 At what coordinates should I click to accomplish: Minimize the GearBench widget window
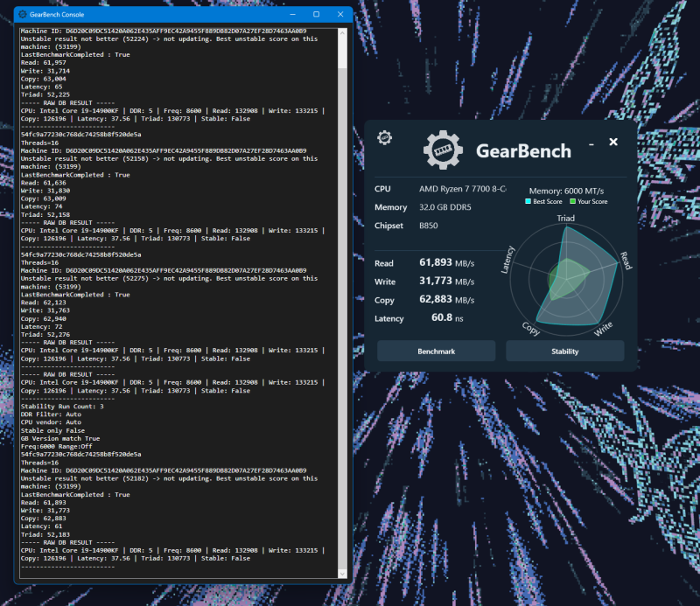tap(591, 144)
